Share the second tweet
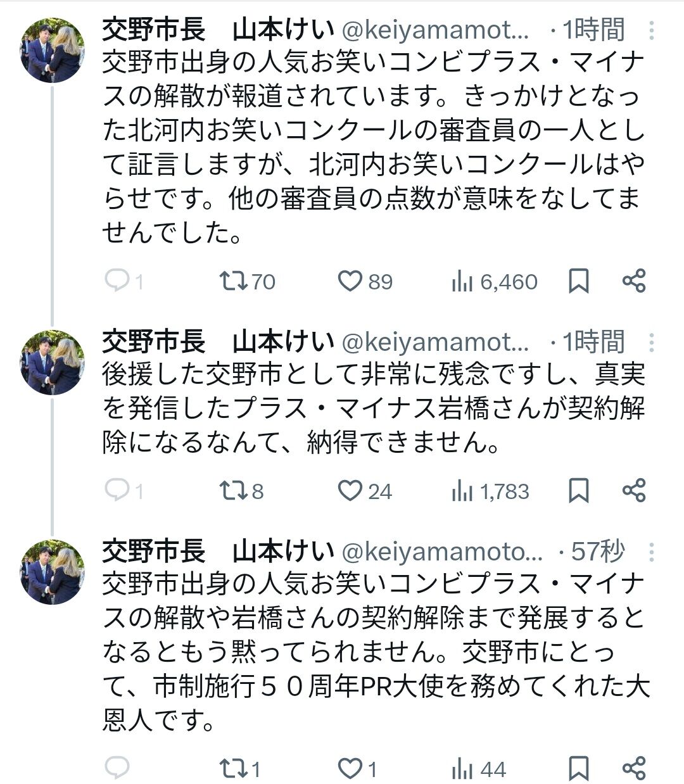 [634, 490]
